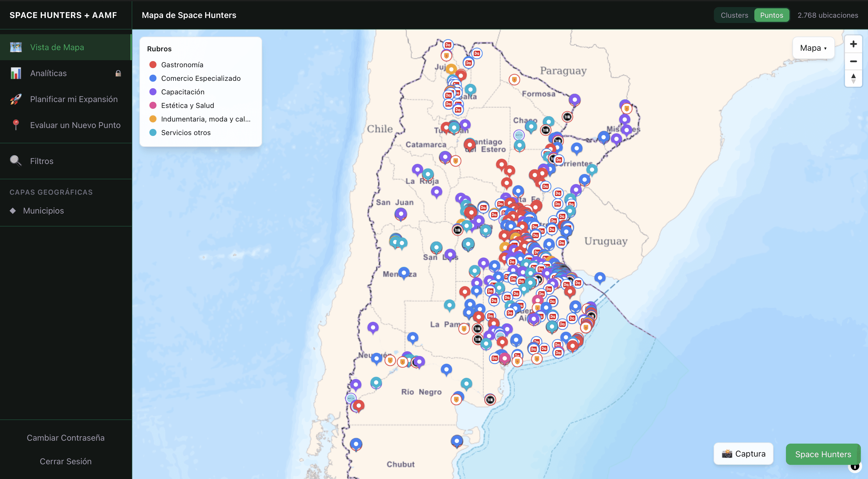Open the Mapa style dropdown
The width and height of the screenshot is (868, 479).
coord(813,48)
